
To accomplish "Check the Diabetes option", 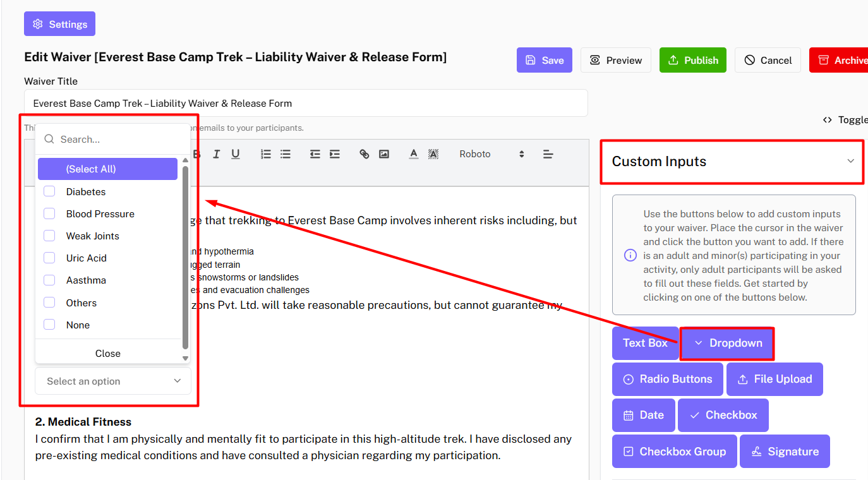I will click(49, 192).
